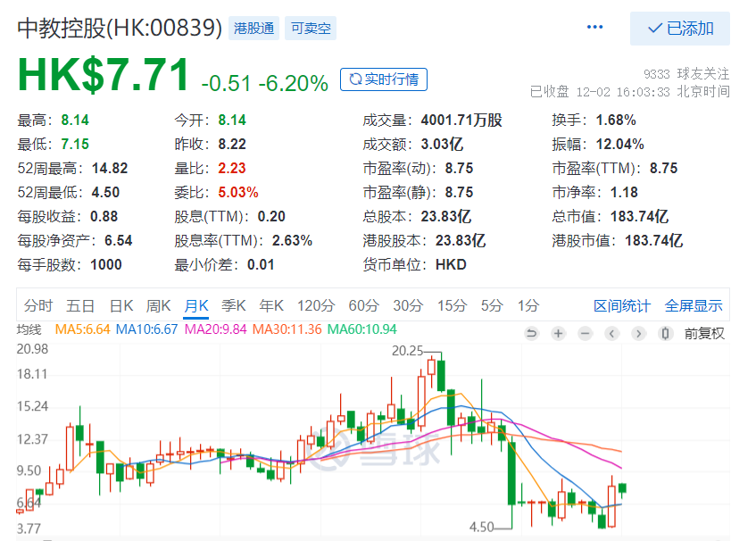This screenshot has width=756, height=541.
Task: Click the HK$7.71 price
Action: [x=104, y=75]
